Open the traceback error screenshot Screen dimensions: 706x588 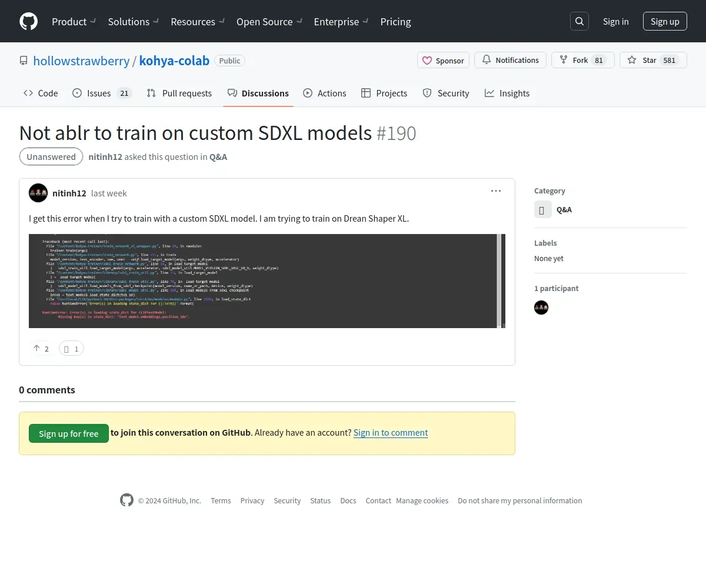[267, 281]
